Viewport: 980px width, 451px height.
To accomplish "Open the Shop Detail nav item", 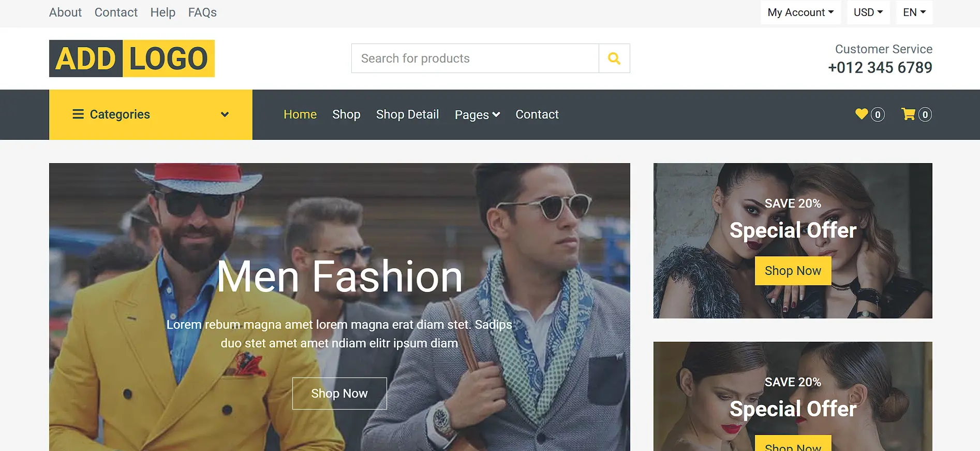I will 407,114.
